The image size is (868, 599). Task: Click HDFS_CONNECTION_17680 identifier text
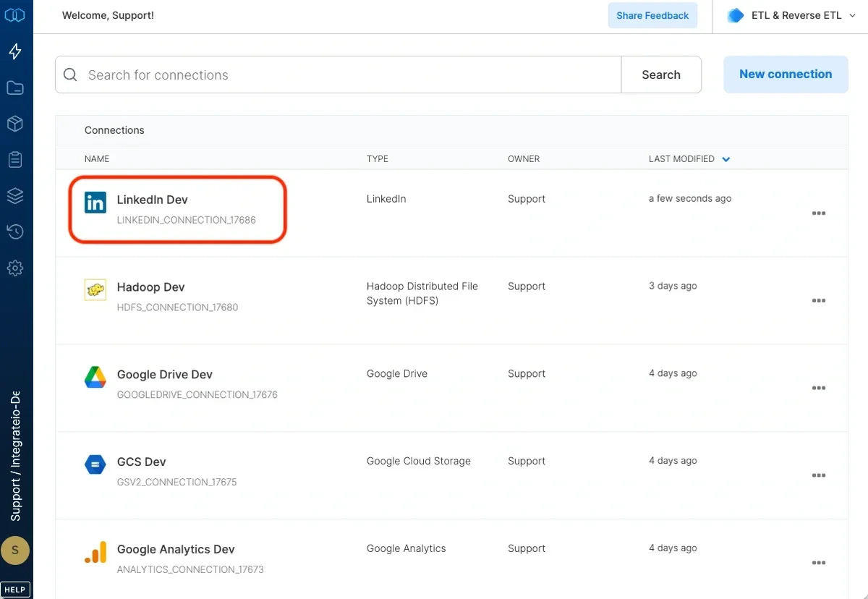pos(177,307)
